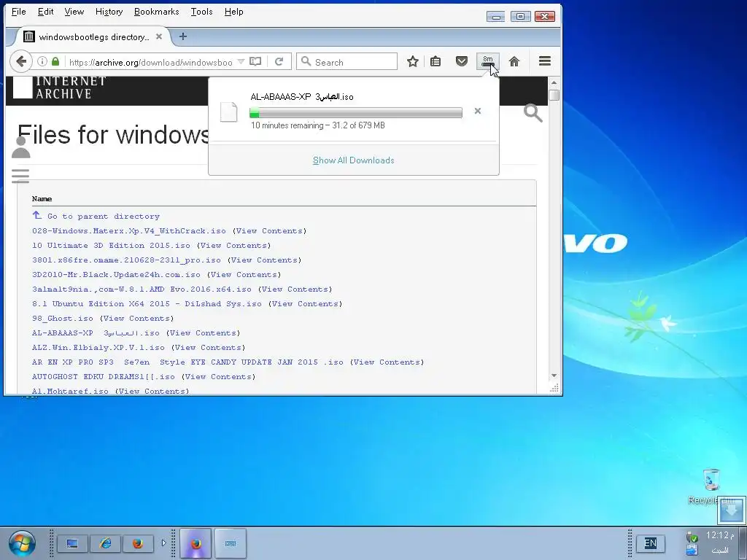
Task: Open on-screen keyboard taskbar button
Action: point(231,543)
